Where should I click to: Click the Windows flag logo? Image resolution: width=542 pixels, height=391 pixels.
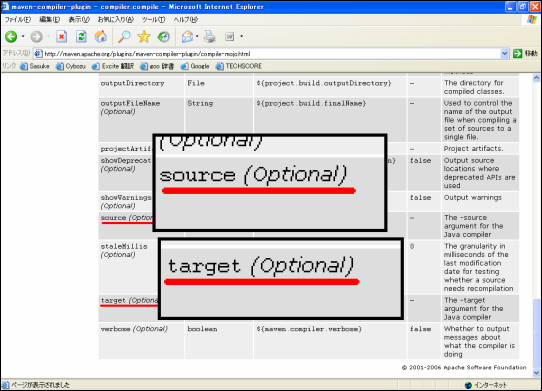click(532, 19)
